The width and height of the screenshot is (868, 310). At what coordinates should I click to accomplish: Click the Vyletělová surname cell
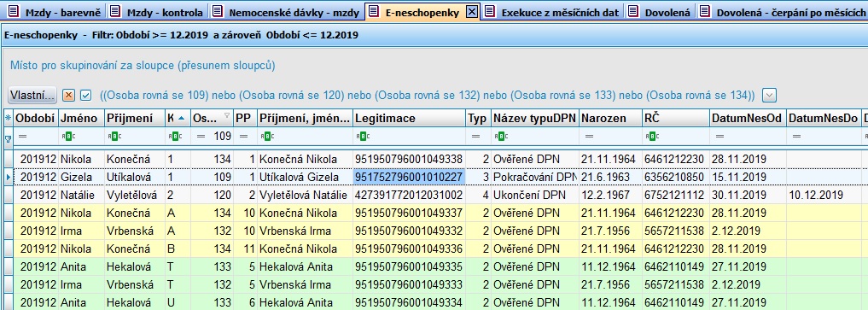(x=135, y=195)
